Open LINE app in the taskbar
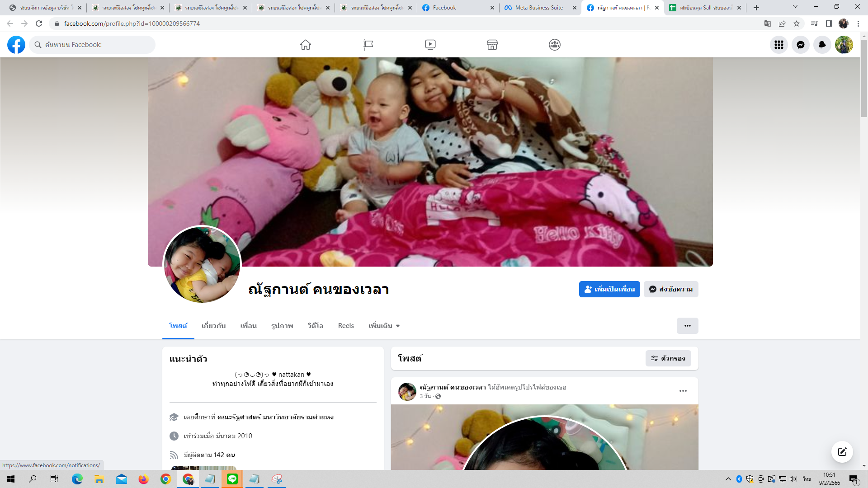 [x=232, y=479]
